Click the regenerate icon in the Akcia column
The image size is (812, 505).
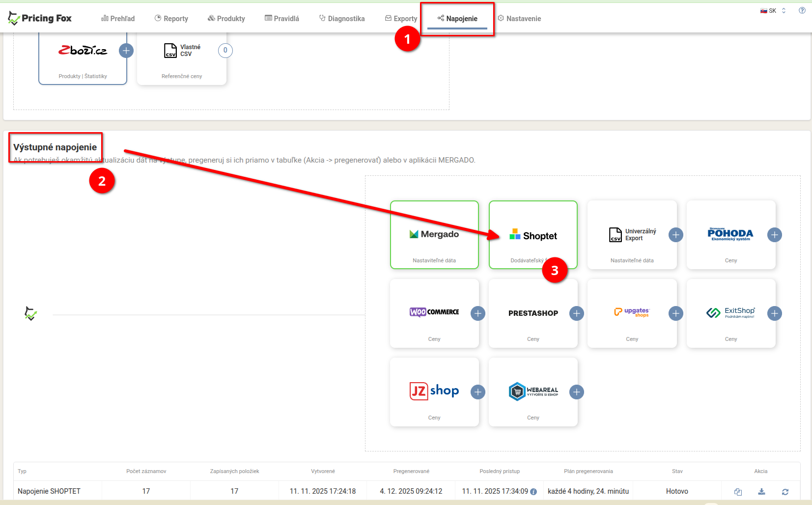[785, 492]
